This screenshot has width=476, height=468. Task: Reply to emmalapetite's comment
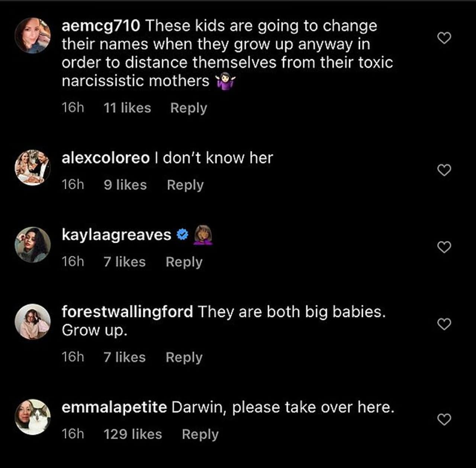coord(200,434)
